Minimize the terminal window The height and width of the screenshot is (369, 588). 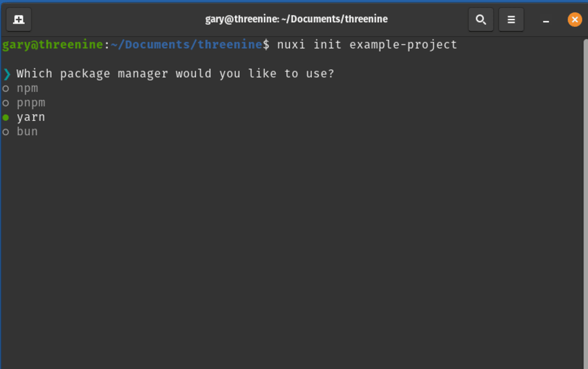(x=546, y=20)
